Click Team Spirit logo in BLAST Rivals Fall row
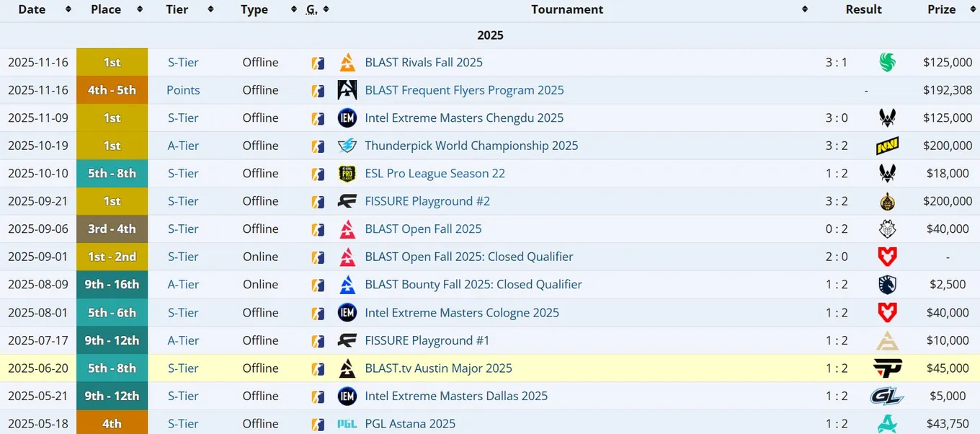The image size is (980, 434). 887,63
